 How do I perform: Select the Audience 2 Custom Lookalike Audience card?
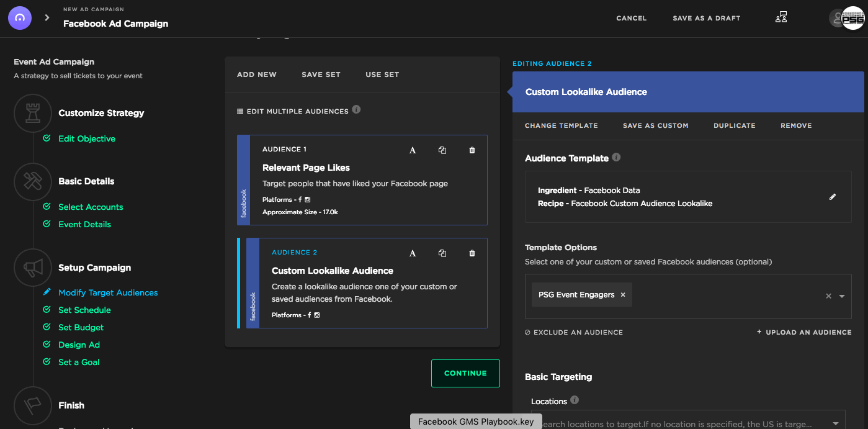[362, 283]
